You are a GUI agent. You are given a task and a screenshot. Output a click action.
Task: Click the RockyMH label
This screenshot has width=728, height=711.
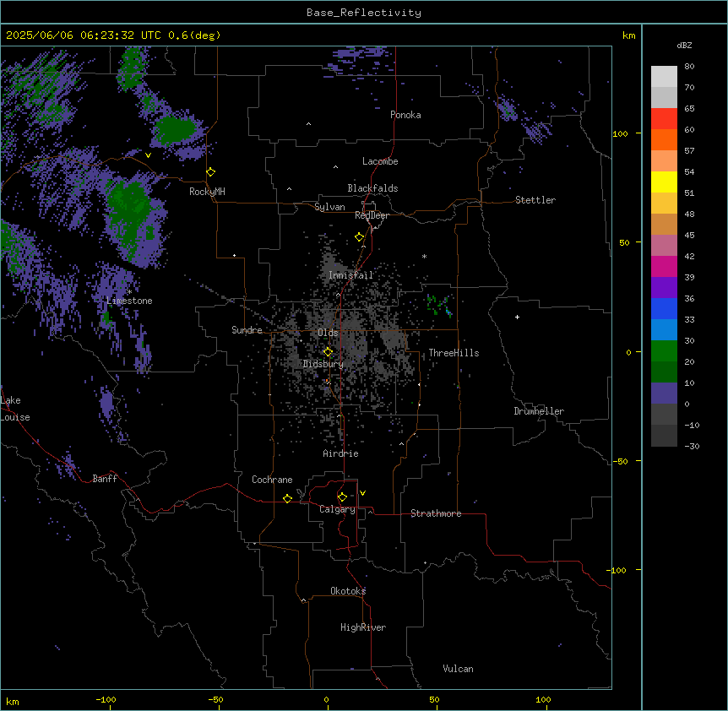207,192
